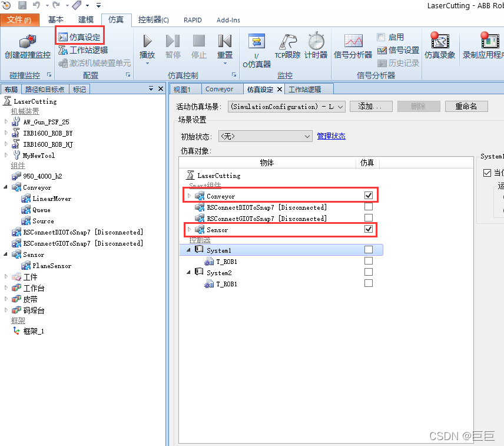Viewport: 504px width, 446px height.
Task: Open the 视图1 document tab
Action: point(186,89)
